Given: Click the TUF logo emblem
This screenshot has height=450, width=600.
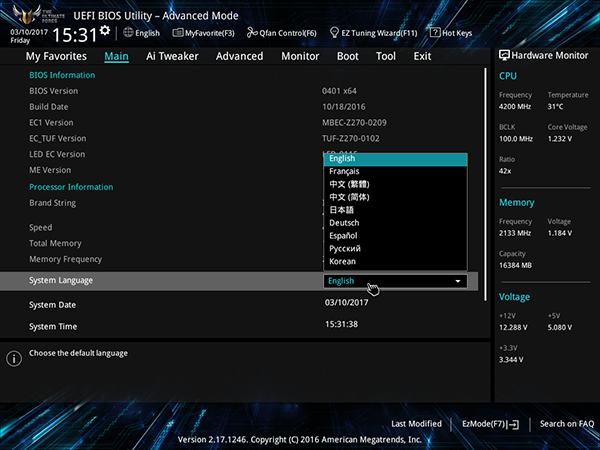Looking at the screenshot, I should [28, 15].
